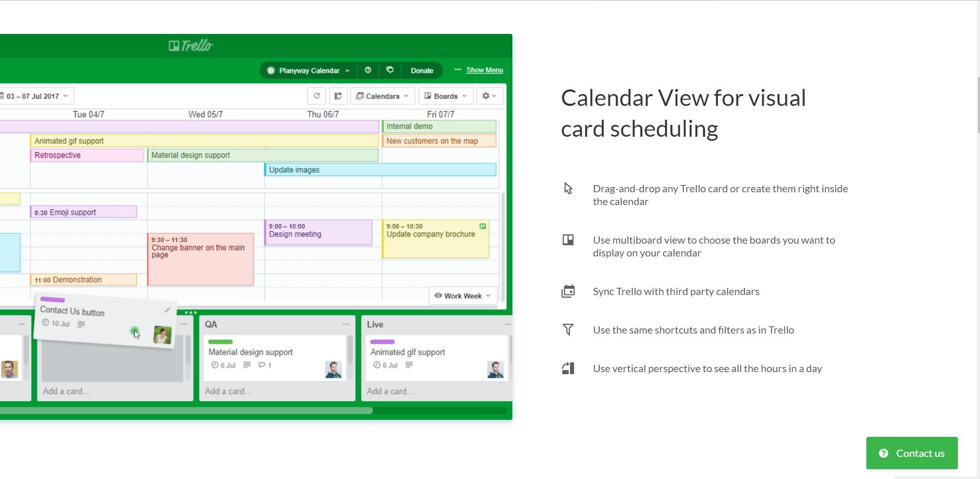The width and height of the screenshot is (980, 479).
Task: Click pencil edit icon on Contact Us button card
Action: [x=167, y=309]
